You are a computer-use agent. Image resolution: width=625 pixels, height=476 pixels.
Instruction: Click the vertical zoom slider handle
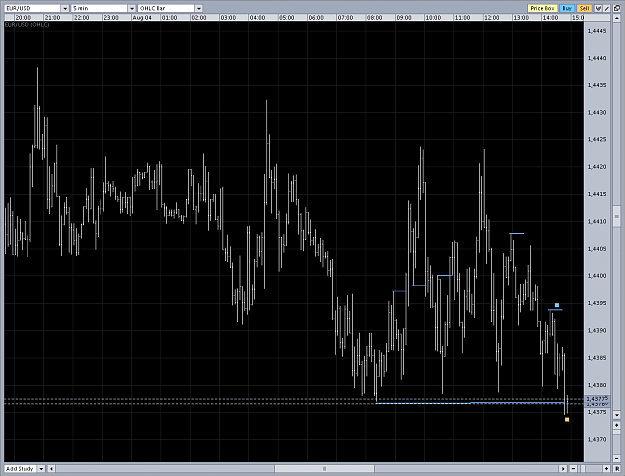click(x=617, y=432)
